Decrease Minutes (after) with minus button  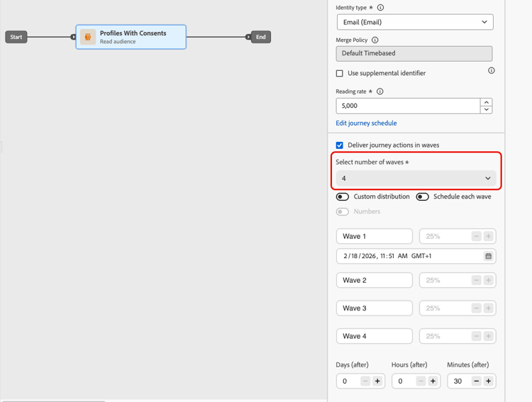(x=477, y=381)
